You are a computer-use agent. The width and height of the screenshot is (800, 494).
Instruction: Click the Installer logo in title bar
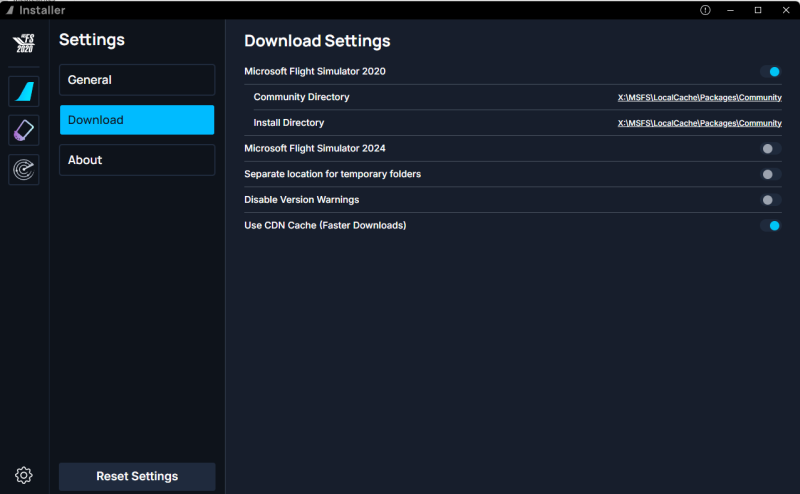pyautogui.click(x=9, y=10)
